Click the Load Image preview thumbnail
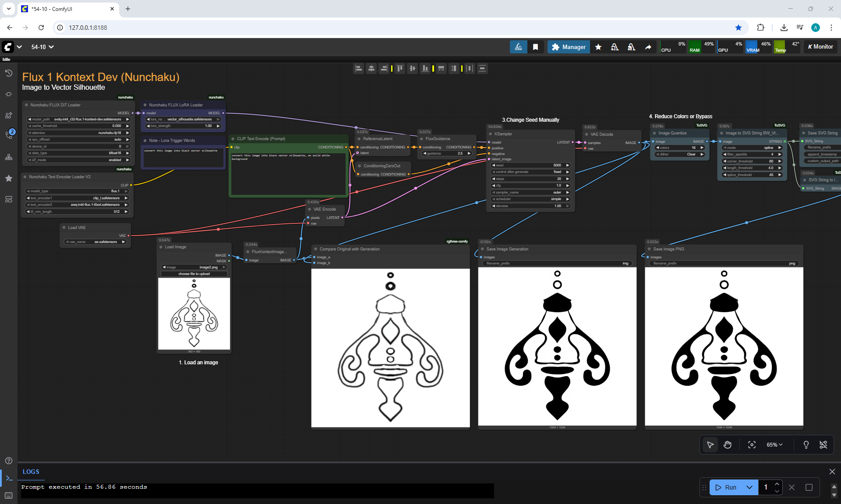Screen dimensions: 841x504 (194, 314)
